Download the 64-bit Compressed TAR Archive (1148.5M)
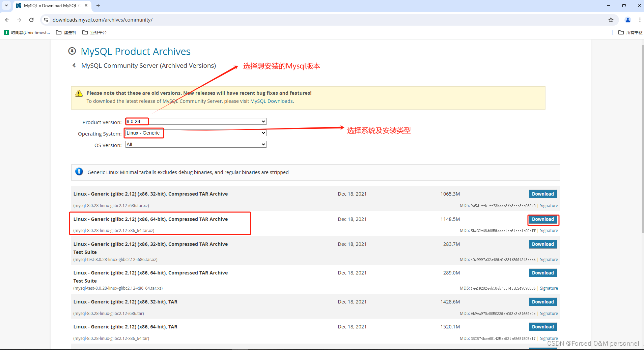 pyautogui.click(x=543, y=219)
